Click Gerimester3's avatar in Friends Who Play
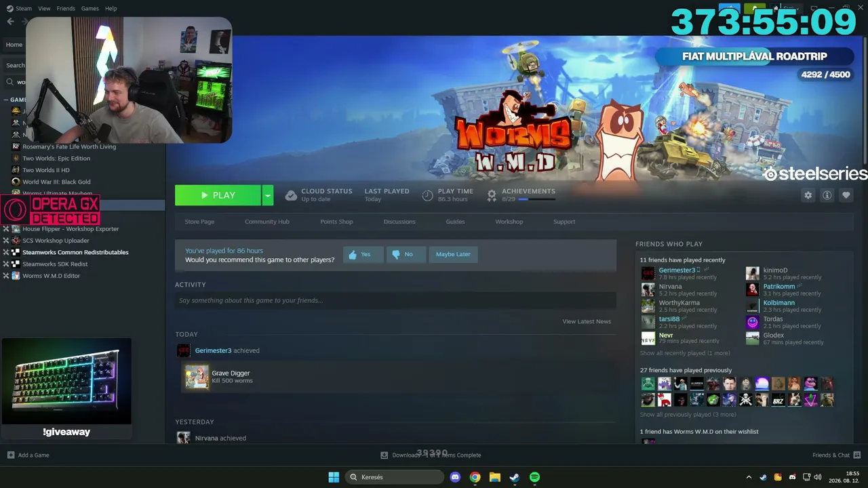868x488 pixels. coord(648,273)
